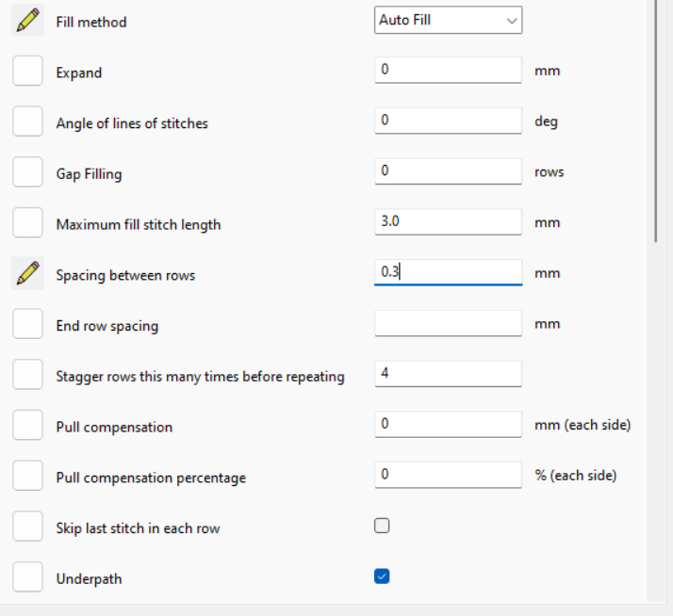Toggle the edit box next to Pull compensation percentage
This screenshot has height=616, width=673.
coord(27,476)
